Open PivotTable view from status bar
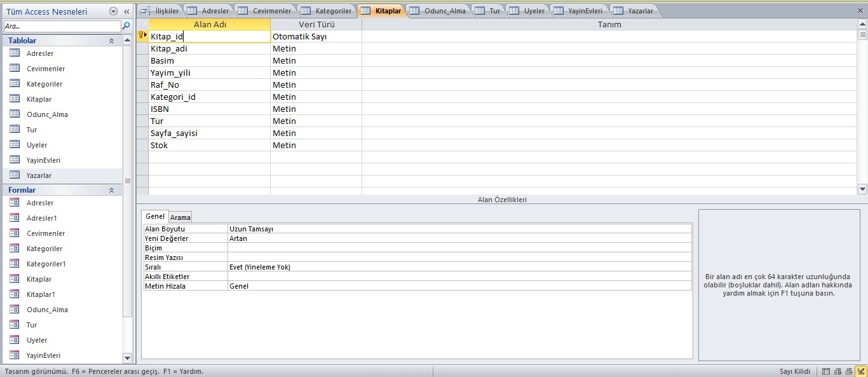This screenshot has width=868, height=377. [837, 371]
